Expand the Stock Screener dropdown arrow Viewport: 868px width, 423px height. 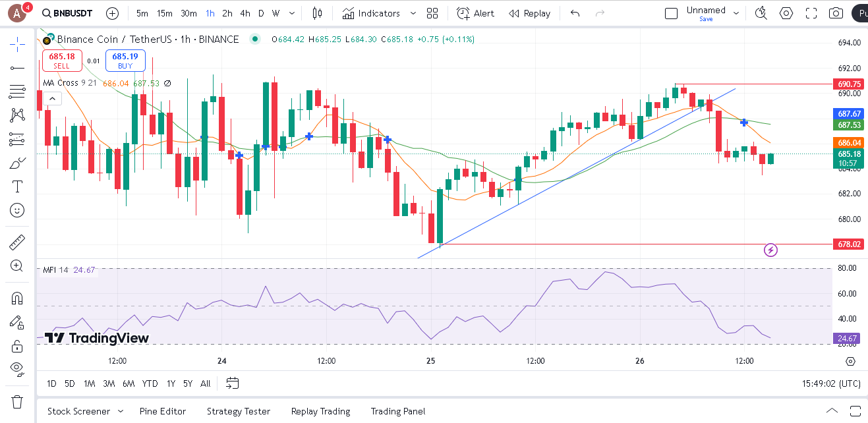click(x=121, y=411)
